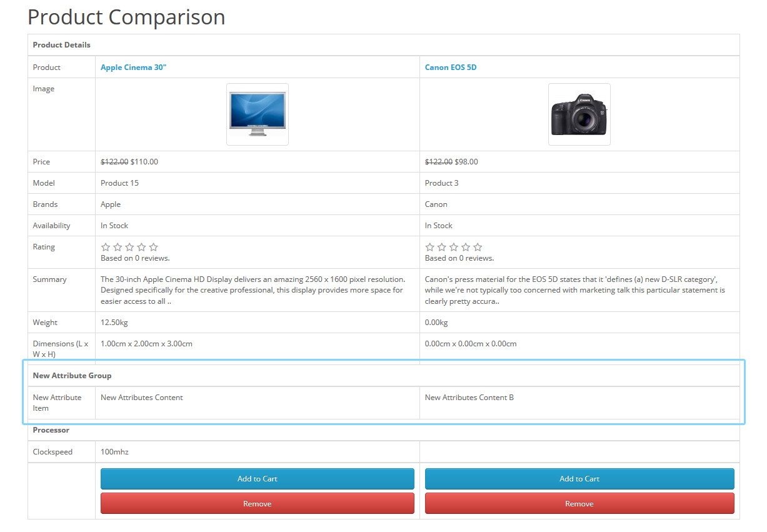Screen dimensions: 767x532
Task: Click the last star in Apple Cinema rating
Action: 154,247
